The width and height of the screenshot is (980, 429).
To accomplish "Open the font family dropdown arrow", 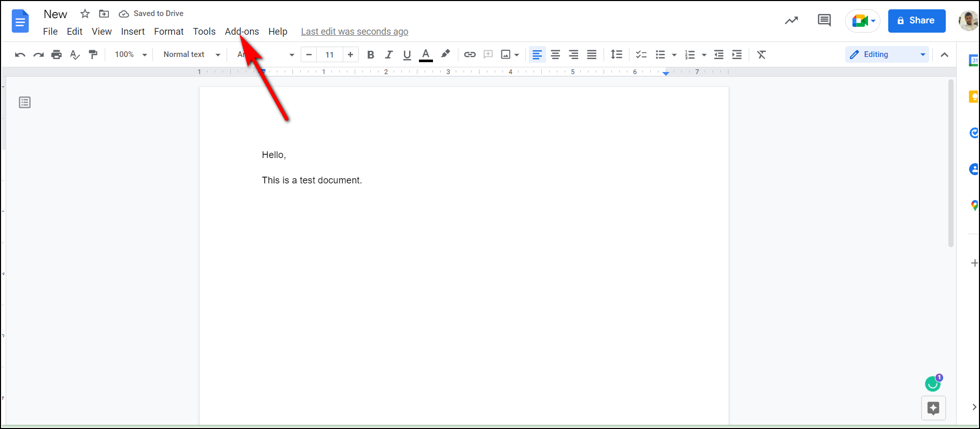I will pos(291,55).
